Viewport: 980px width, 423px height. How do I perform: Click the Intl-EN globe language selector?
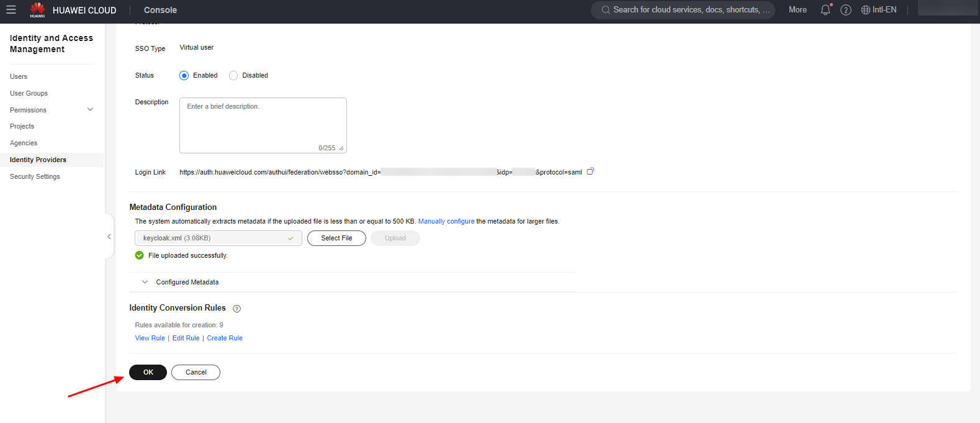[x=879, y=10]
